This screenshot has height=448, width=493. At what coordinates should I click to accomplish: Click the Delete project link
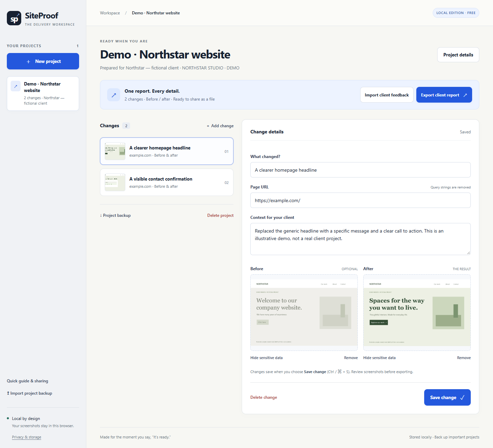click(220, 215)
